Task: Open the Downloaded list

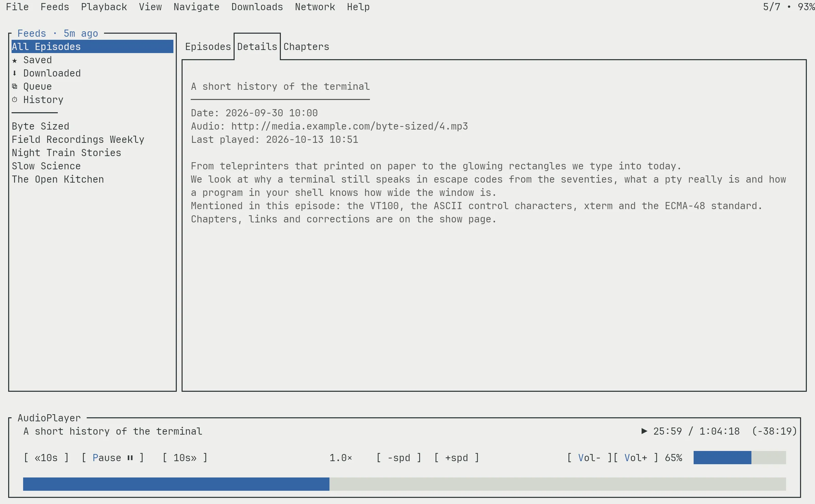Action: click(92, 73)
